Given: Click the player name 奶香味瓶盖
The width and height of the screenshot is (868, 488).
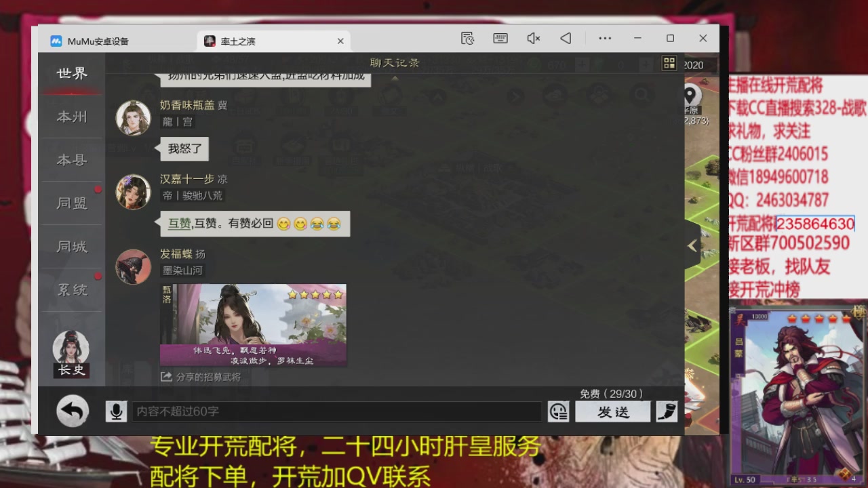Looking at the screenshot, I should (x=187, y=105).
